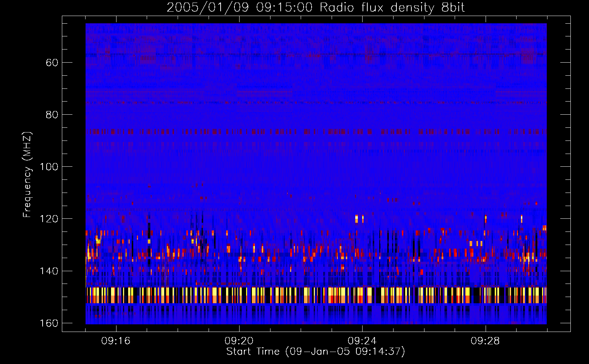Click the '09:24' time tick label
The height and width of the screenshot is (364, 589).
click(362, 341)
